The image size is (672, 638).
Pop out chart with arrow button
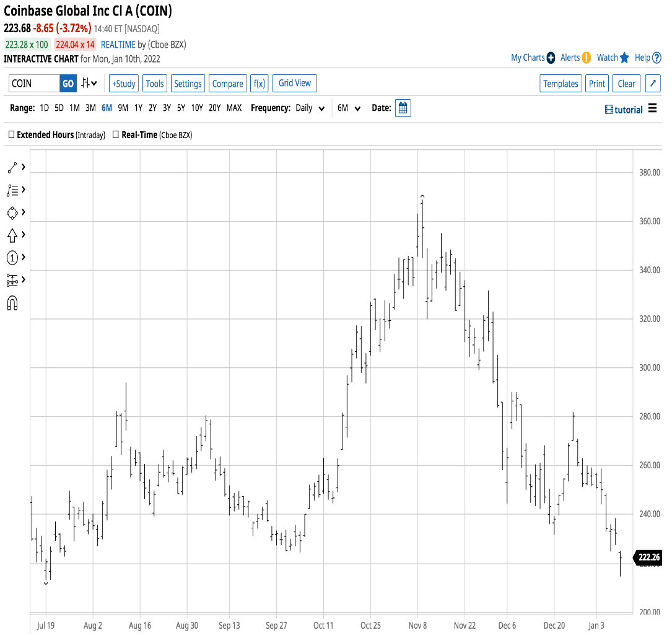[653, 83]
